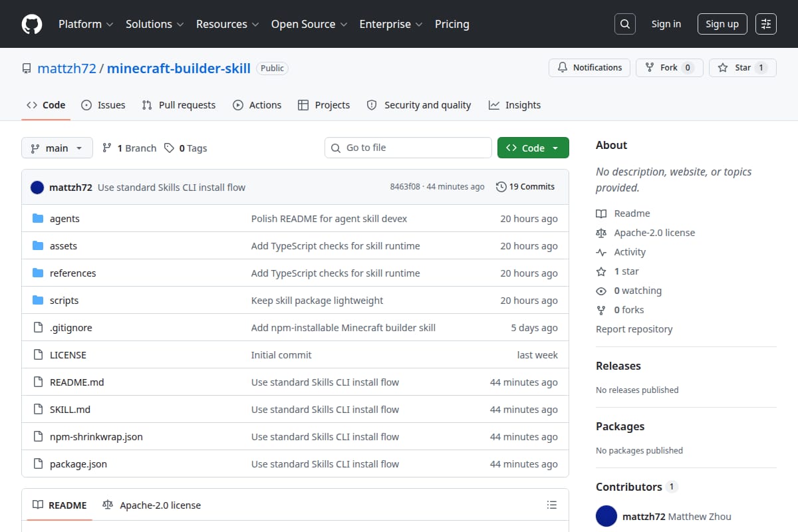Click the fork icon beside 0 forks
Image resolution: width=798 pixels, height=532 pixels.
(601, 310)
